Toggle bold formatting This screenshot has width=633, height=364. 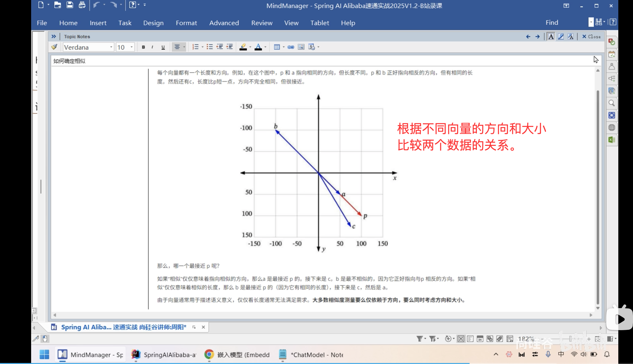[x=143, y=47]
